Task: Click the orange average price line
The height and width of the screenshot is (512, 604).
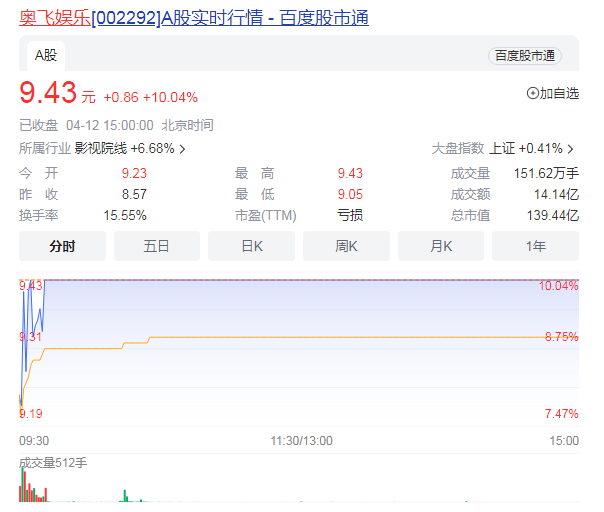Action: [x=300, y=337]
